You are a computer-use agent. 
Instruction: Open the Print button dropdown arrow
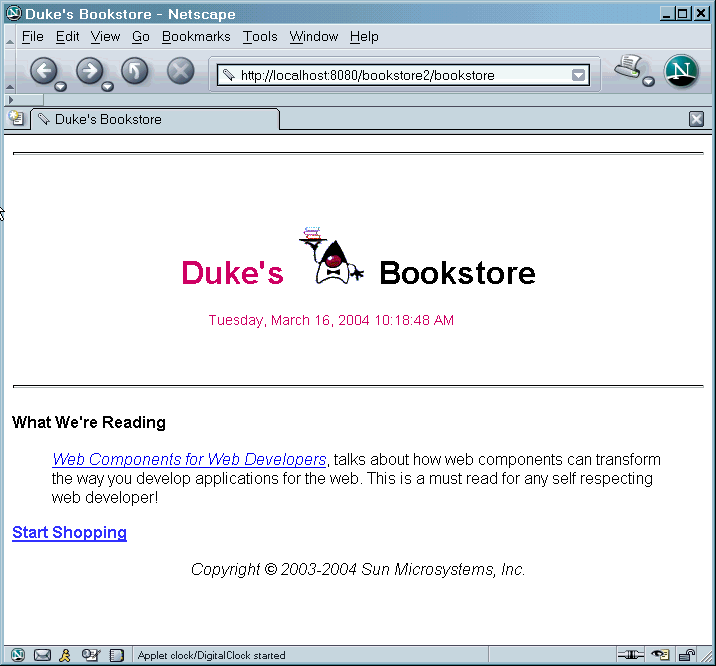tap(648, 82)
